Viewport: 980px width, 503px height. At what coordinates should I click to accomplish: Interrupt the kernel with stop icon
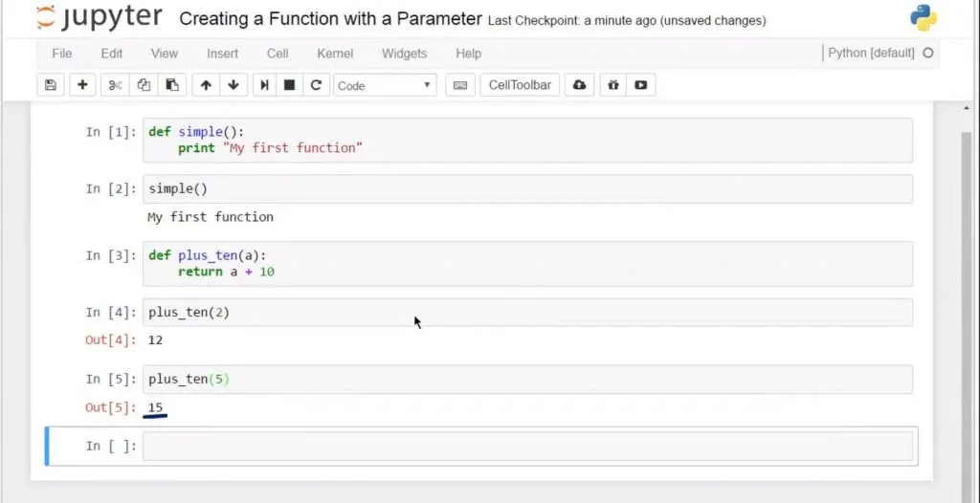[x=289, y=85]
